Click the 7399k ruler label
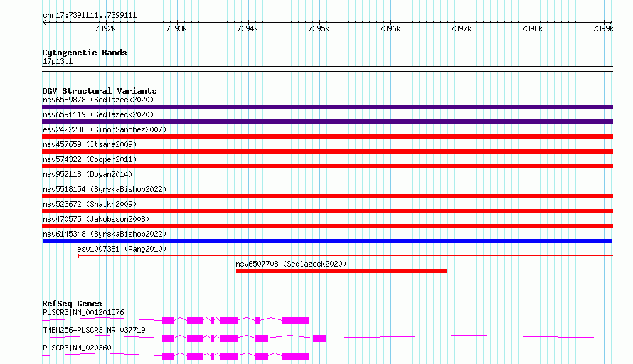The height and width of the screenshot is (364, 633). [x=603, y=28]
